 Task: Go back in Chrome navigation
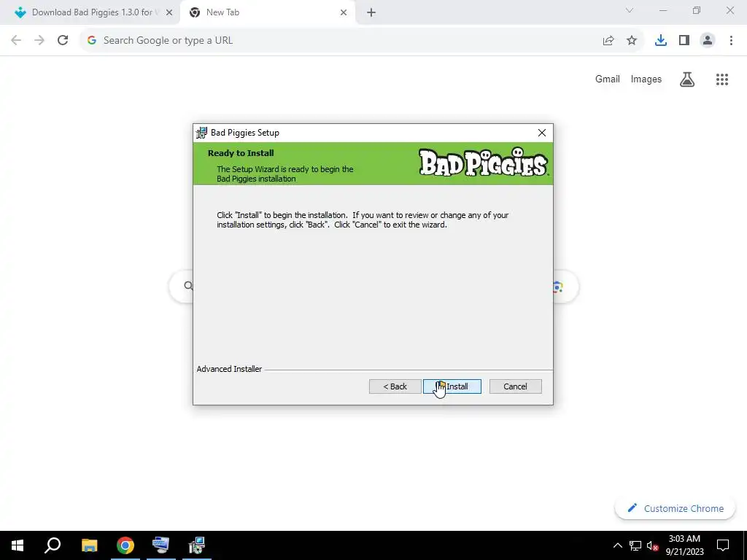pyautogui.click(x=16, y=41)
